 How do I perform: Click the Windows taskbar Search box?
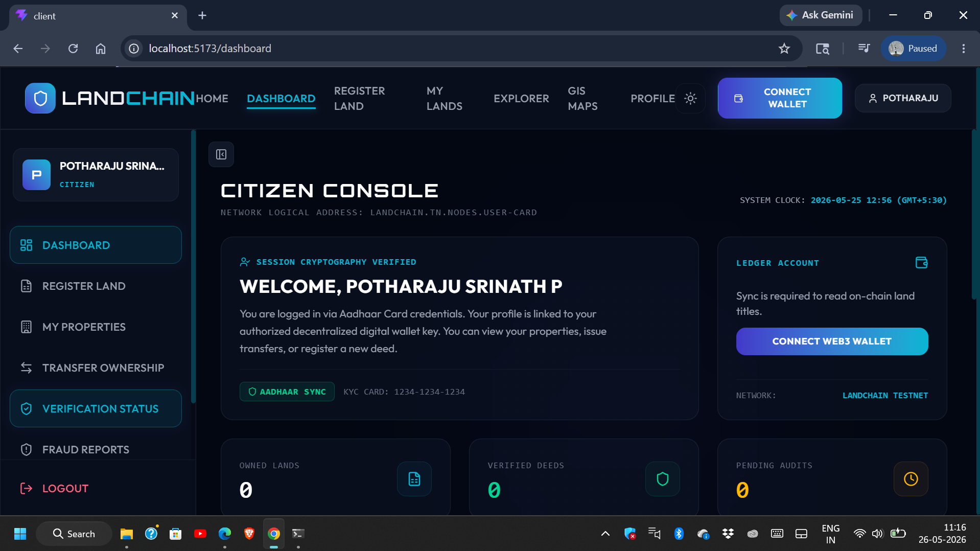[74, 534]
